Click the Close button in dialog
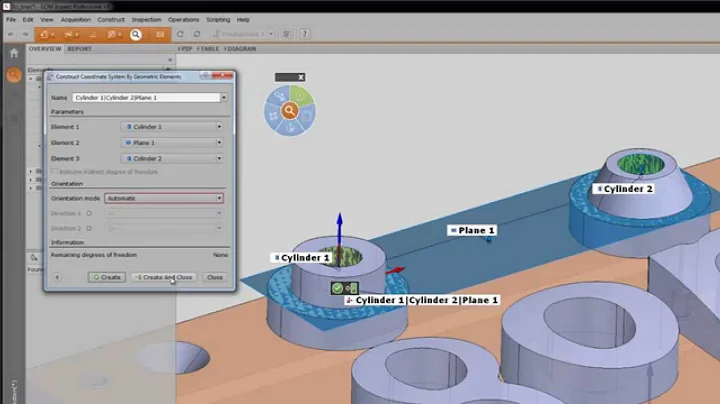This screenshot has width=720, height=404. [214, 277]
